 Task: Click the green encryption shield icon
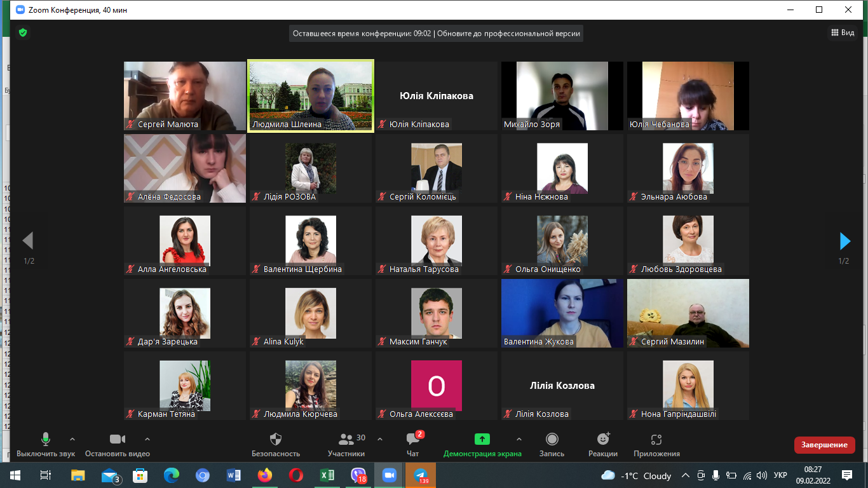click(23, 32)
